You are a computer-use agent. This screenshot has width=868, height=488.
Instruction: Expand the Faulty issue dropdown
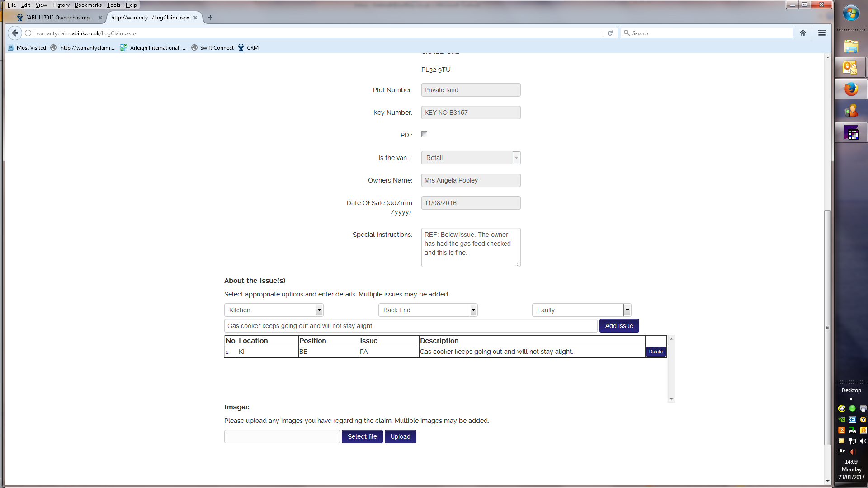tap(627, 310)
